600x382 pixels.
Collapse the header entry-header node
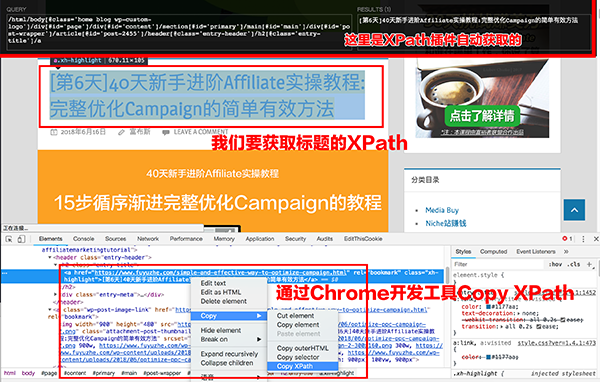pos(50,258)
